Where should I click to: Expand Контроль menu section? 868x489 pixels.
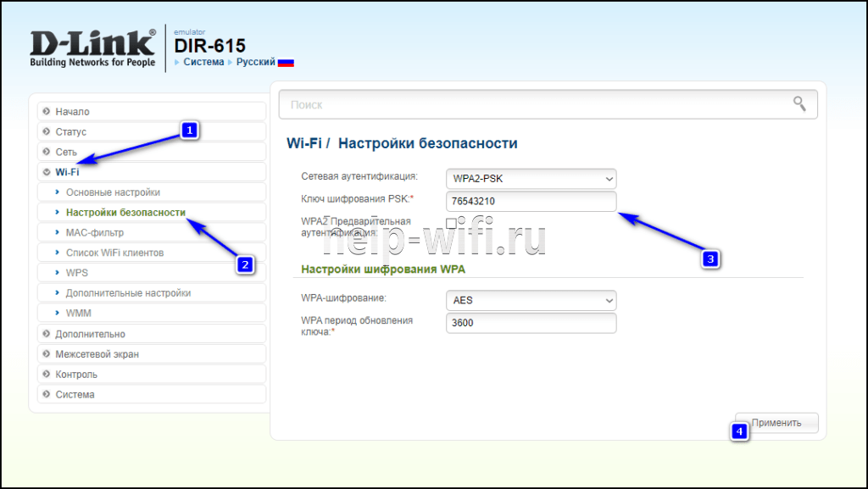pyautogui.click(x=152, y=374)
